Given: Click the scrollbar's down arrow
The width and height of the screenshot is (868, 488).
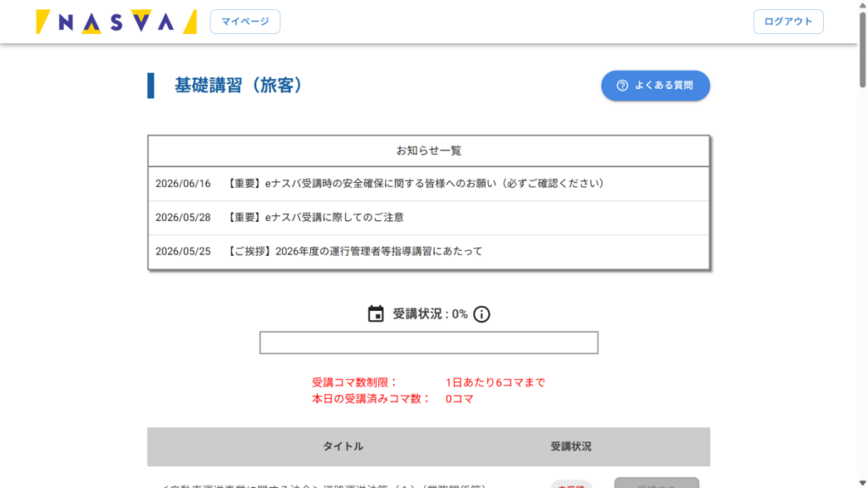Looking at the screenshot, I should 862,483.
